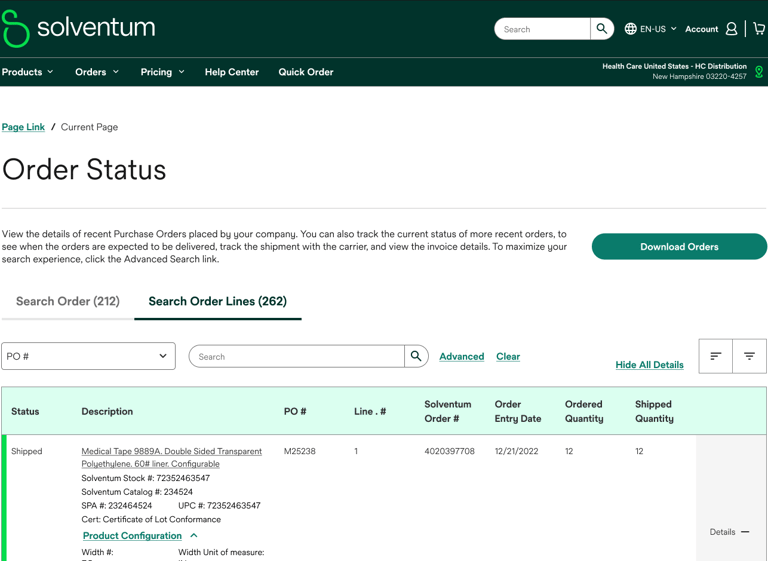Click the Solventum logo
The height and width of the screenshot is (561, 768).
(x=78, y=28)
